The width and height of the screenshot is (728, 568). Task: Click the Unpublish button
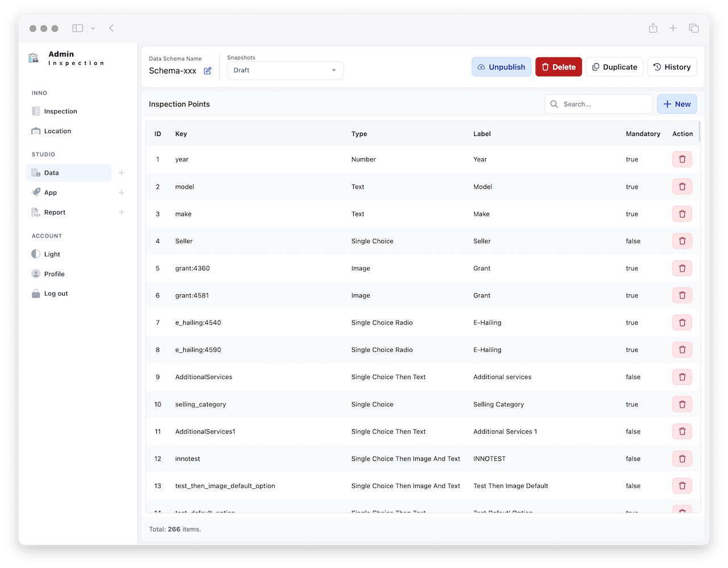pyautogui.click(x=501, y=67)
